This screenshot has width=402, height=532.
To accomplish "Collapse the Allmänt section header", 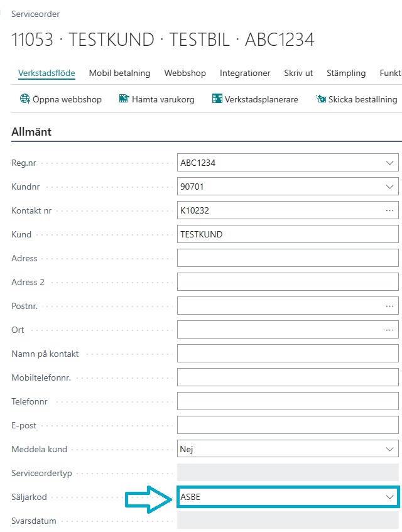I will point(31,132).
